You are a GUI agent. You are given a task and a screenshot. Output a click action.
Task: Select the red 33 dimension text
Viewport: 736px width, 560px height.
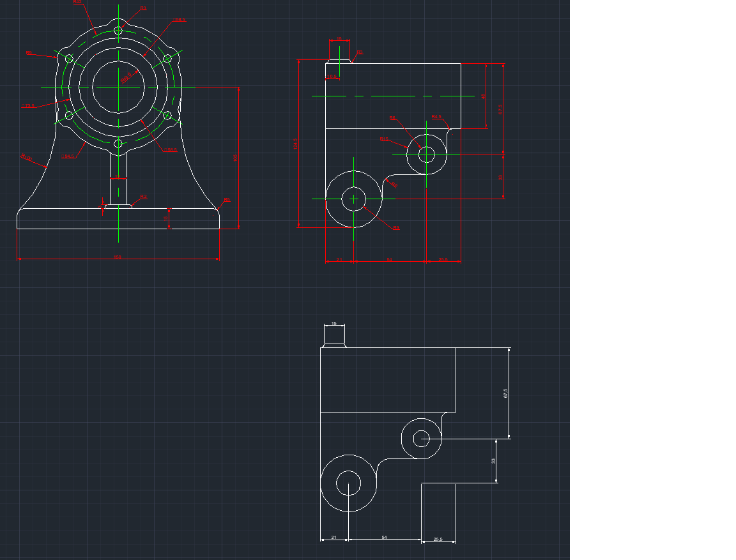coord(500,178)
